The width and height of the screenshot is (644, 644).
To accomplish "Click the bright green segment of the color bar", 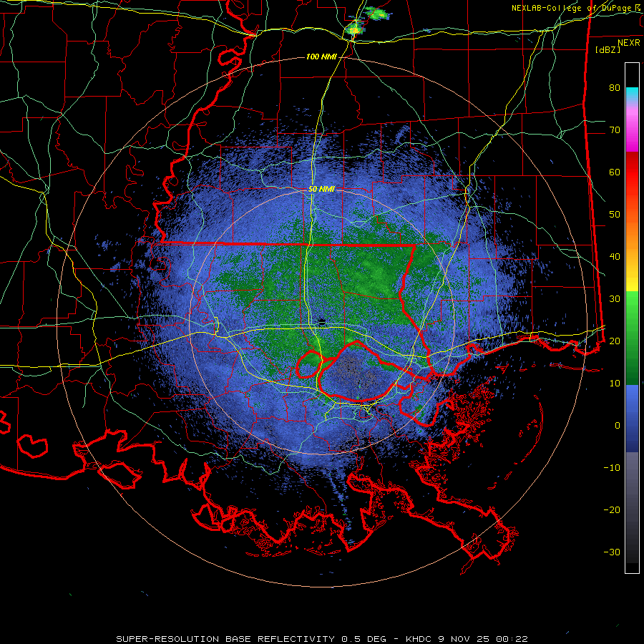I will coord(632,306).
